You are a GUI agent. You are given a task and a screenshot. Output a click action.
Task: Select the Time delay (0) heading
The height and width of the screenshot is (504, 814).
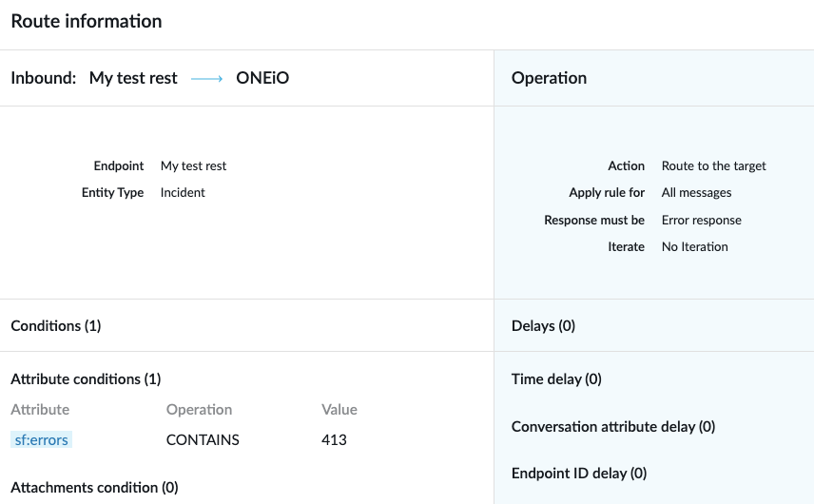556,378
